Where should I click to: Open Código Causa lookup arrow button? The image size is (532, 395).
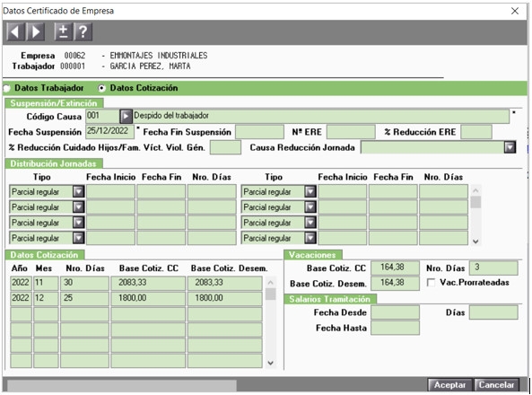pyautogui.click(x=126, y=116)
